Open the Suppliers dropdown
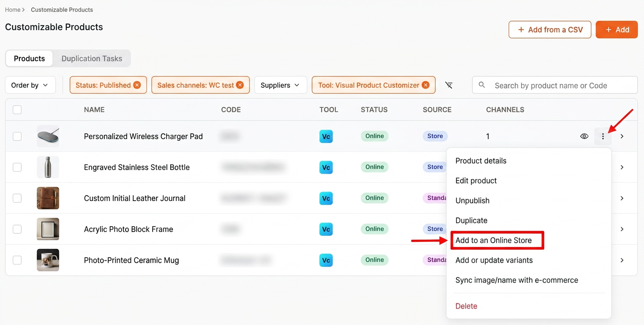The height and width of the screenshot is (325, 644). (x=280, y=85)
